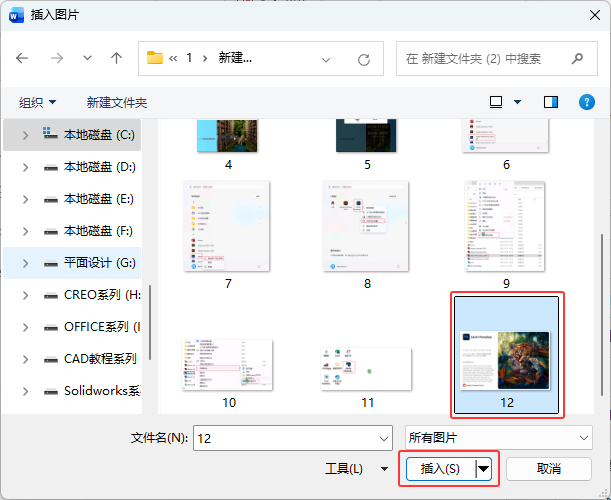This screenshot has height=500, width=611.
Task: Select CREO系列 drive in sidebar
Action: point(72,295)
